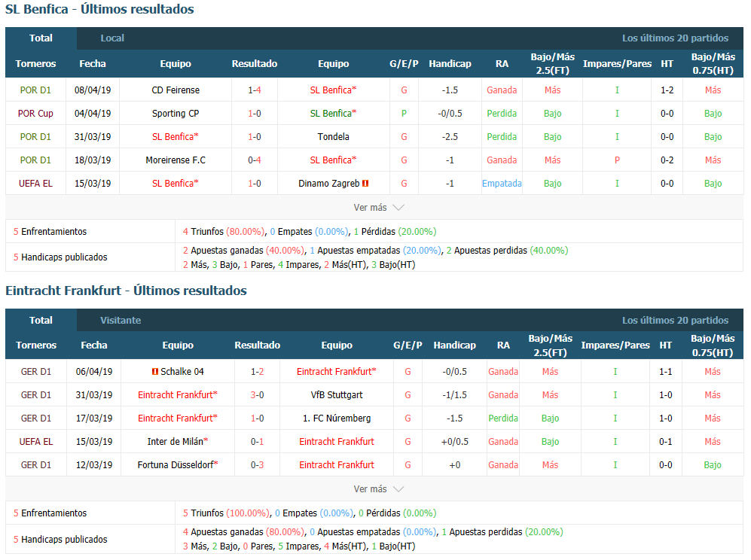This screenshot has width=751, height=560.
Task: Click Benfica's 4 Triunfos (80.00%) summary
Action: click(224, 232)
